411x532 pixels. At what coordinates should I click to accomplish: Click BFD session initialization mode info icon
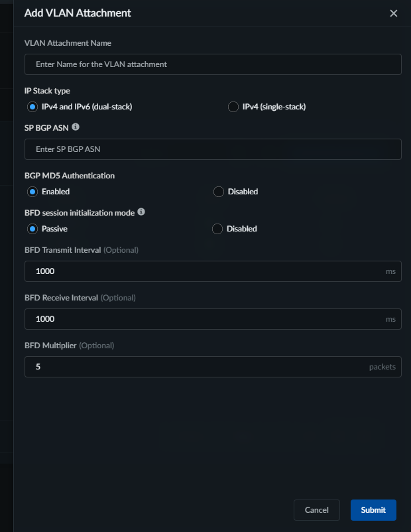[x=141, y=212]
